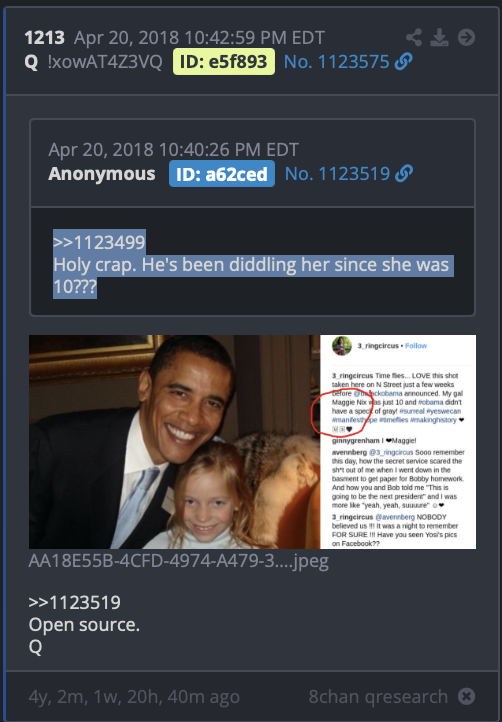Click the Apr 20, 2018 10:42:59 PM timestamp

click(199, 38)
